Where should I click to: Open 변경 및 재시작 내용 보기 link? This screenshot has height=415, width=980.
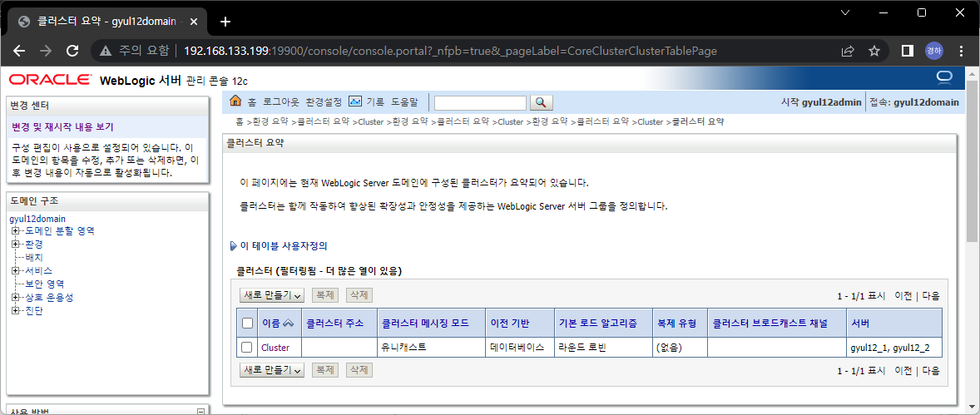[62, 127]
